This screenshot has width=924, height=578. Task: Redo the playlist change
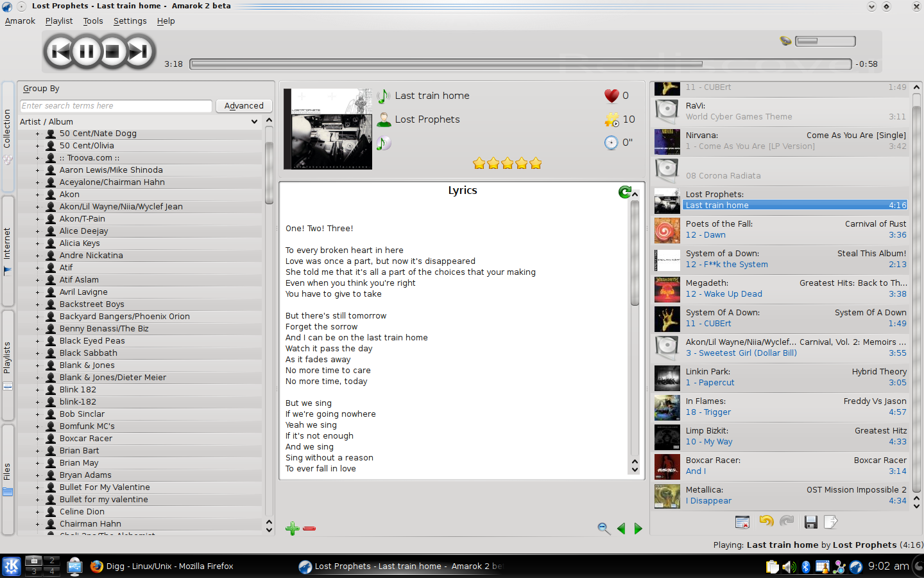click(x=787, y=521)
